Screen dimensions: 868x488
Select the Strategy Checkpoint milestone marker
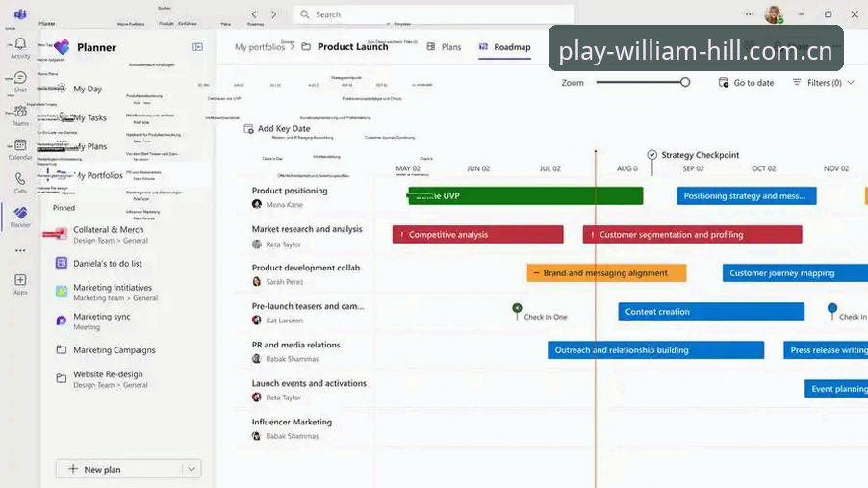click(652, 155)
